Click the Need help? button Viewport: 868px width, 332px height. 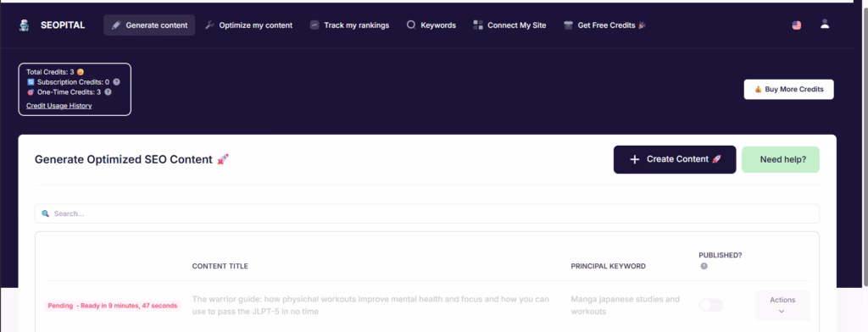781,159
